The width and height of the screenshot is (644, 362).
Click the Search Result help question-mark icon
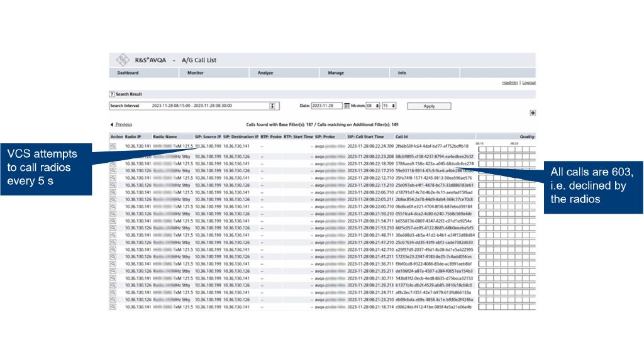[x=112, y=94]
